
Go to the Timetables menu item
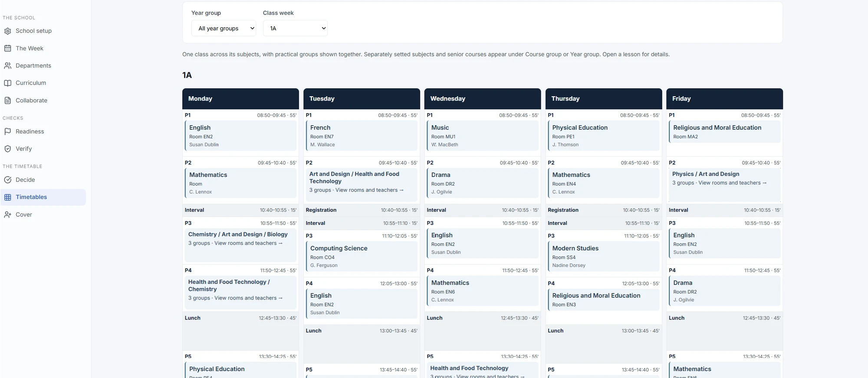pos(43,197)
